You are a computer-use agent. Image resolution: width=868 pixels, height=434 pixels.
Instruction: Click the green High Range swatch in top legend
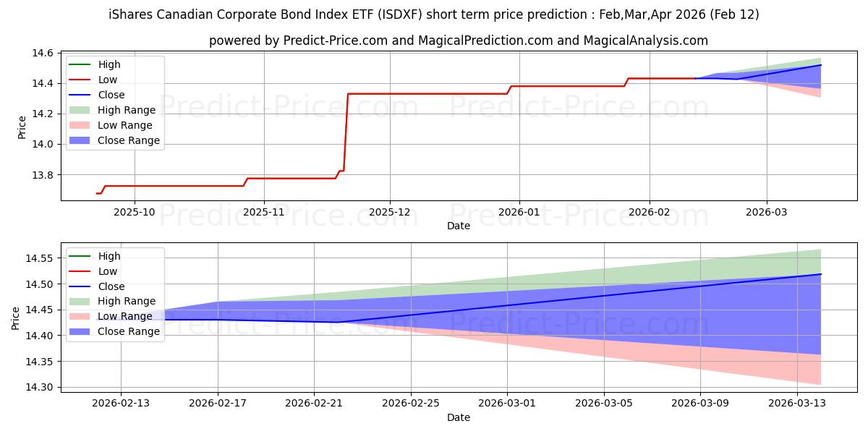pos(81,110)
